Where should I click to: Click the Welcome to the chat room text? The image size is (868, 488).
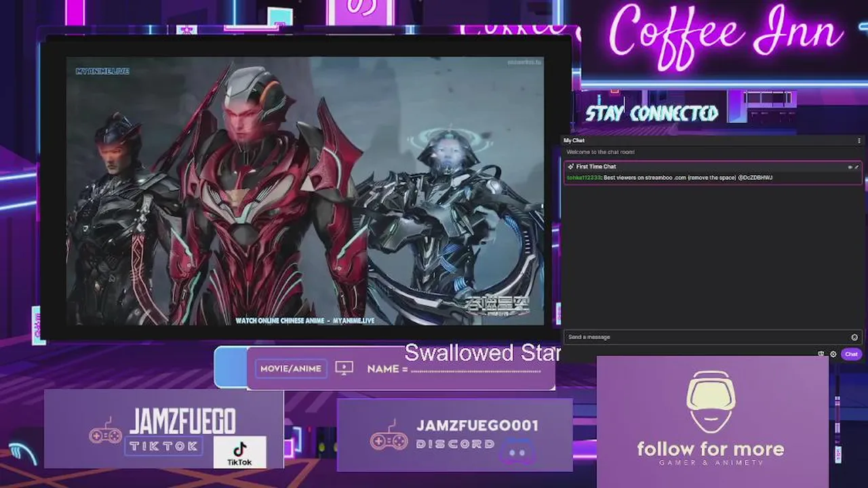click(x=601, y=152)
